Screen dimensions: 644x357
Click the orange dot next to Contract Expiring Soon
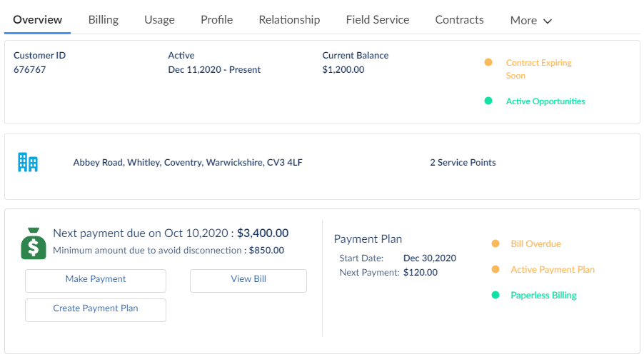(x=488, y=62)
